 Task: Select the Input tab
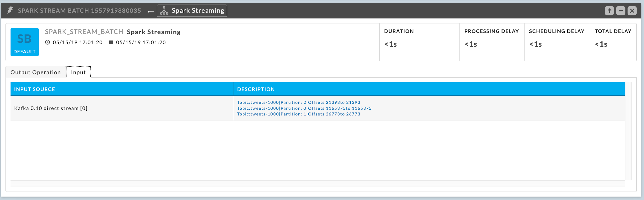click(x=78, y=72)
